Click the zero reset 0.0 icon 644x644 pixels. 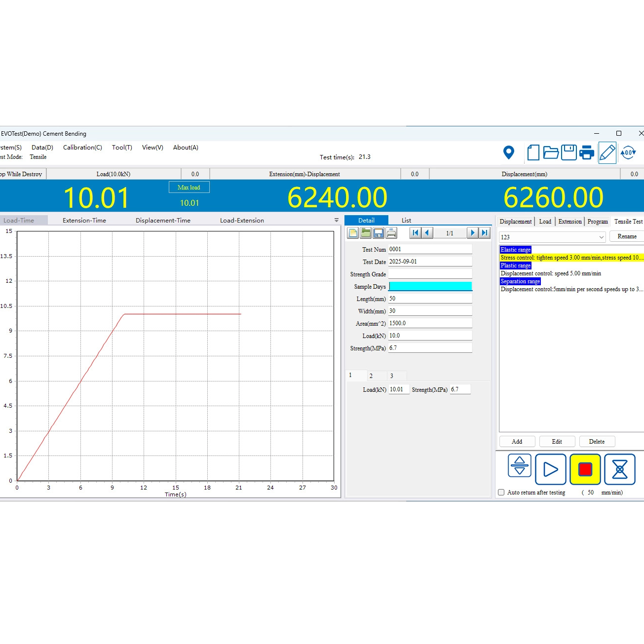tap(628, 152)
